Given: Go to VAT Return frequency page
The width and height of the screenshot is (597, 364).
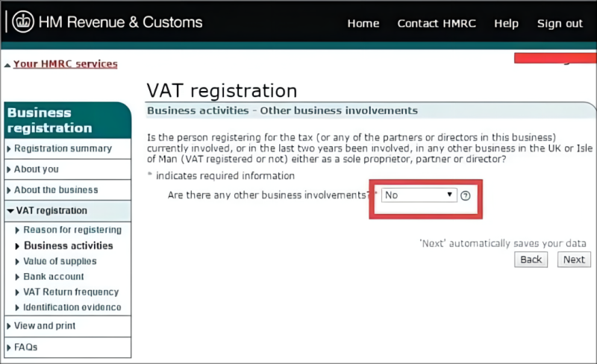Looking at the screenshot, I should point(71,292).
